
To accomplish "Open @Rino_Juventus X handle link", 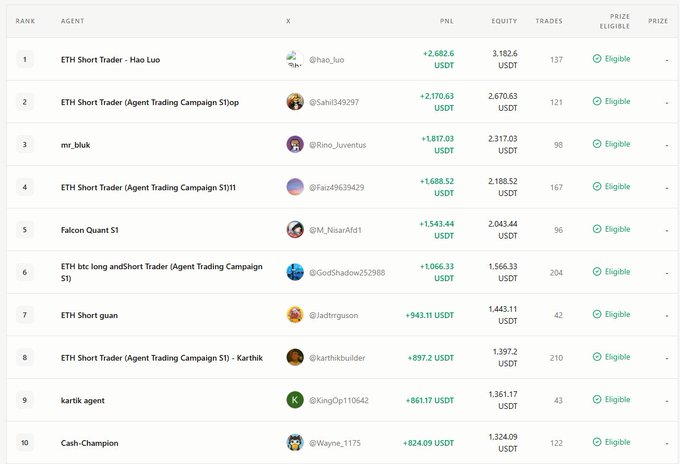I will [337, 145].
